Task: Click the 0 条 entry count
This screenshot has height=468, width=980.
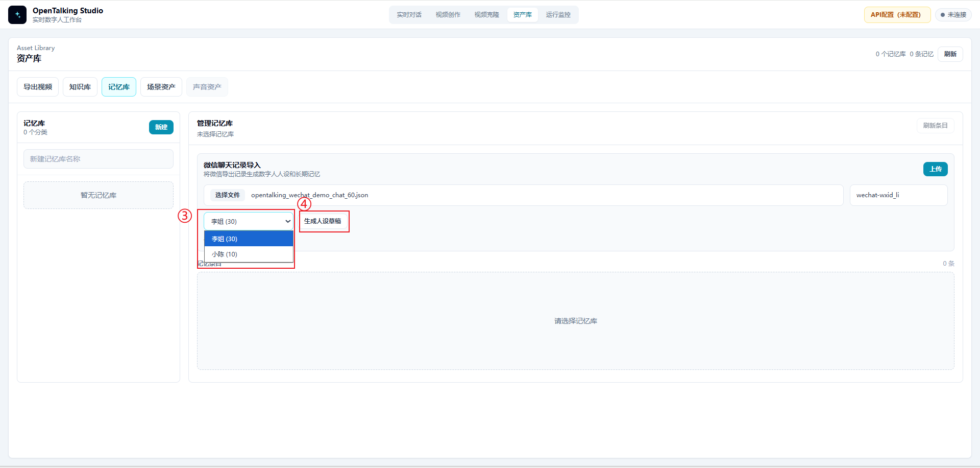Action: tap(948, 264)
